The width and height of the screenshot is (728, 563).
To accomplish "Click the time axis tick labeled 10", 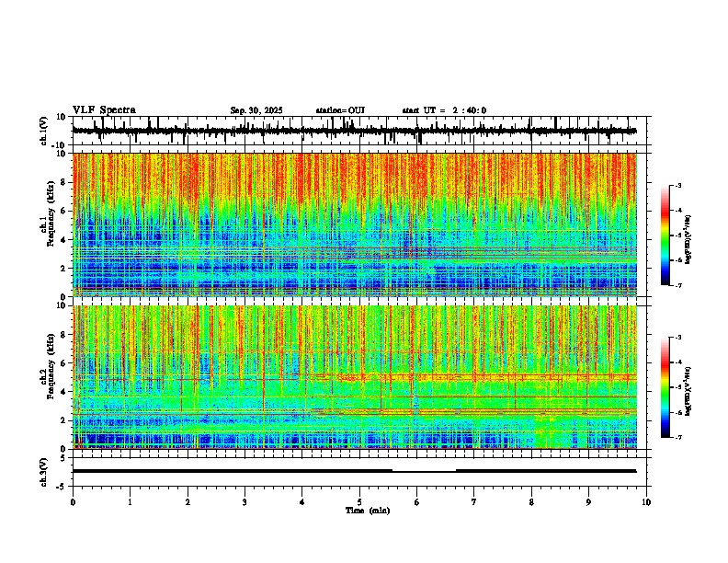I will point(646,502).
